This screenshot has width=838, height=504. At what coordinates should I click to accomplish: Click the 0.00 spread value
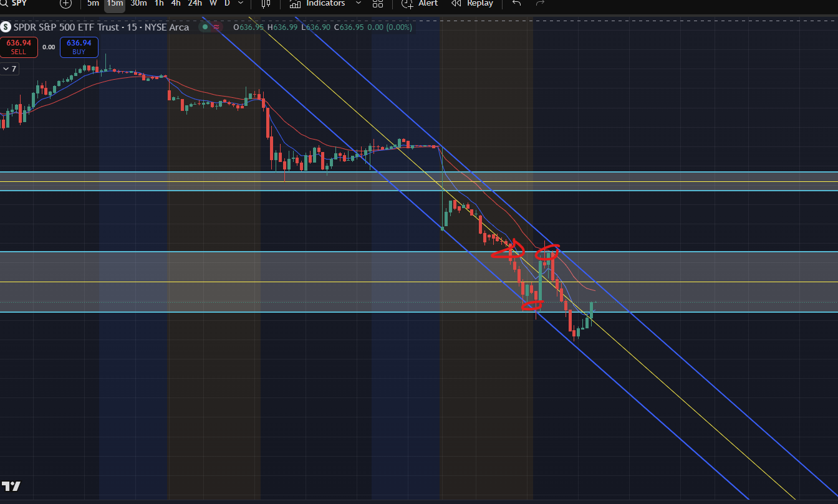[49, 47]
